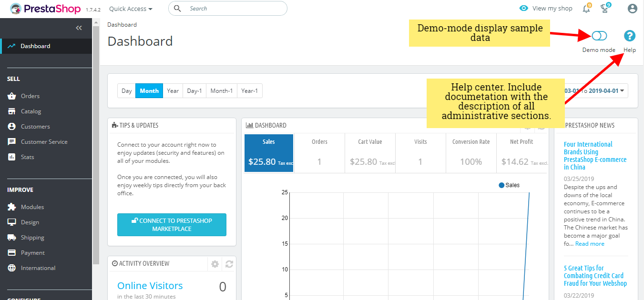
Task: Click the Dashboard breadcrumb link
Action: [x=122, y=25]
